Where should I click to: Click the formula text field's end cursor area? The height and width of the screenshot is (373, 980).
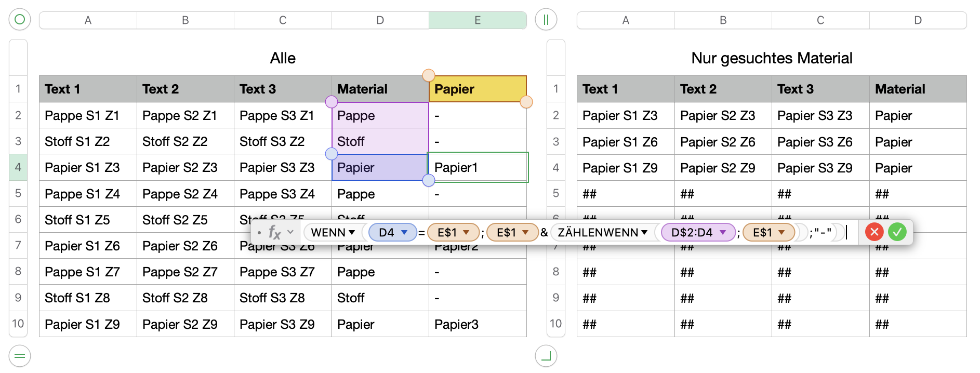846,232
